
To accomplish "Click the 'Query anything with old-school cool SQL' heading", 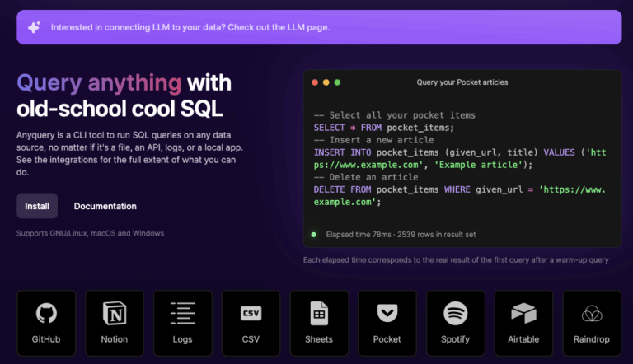I will [124, 96].
